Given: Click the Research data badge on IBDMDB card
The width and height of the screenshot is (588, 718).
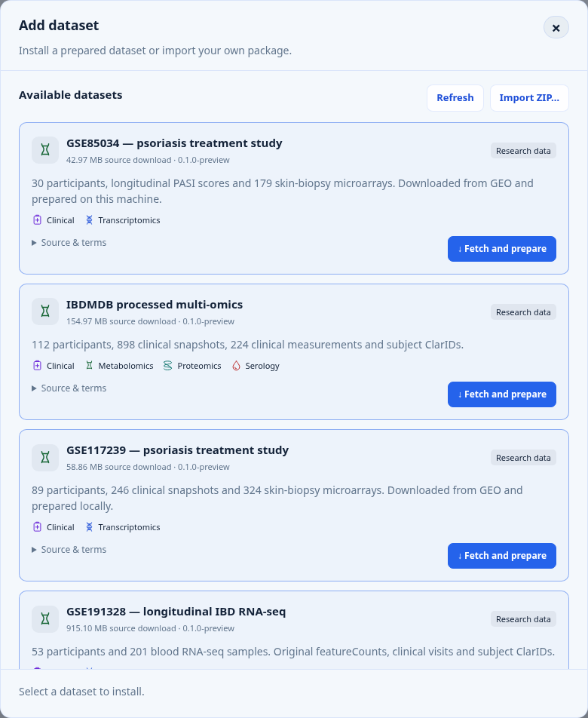Looking at the screenshot, I should (x=523, y=312).
